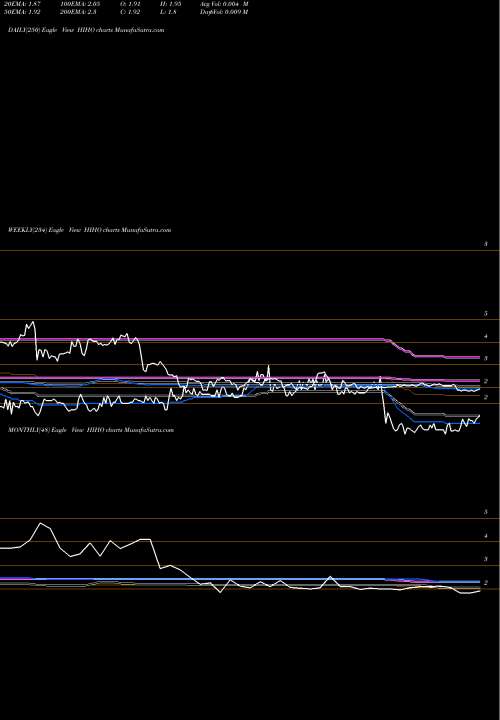
Task: Click the MONTHLY(48) chart title
Action: coord(91,430)
